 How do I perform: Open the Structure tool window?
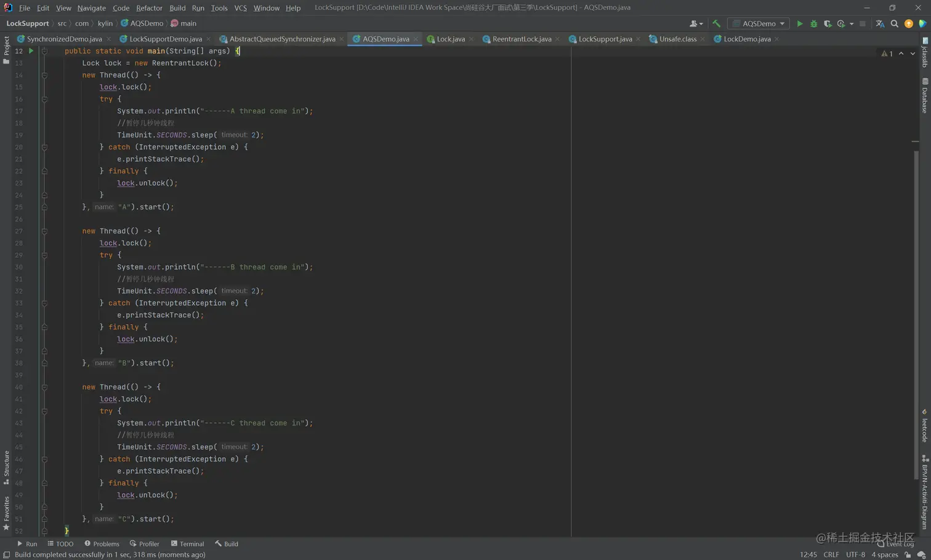pyautogui.click(x=6, y=468)
